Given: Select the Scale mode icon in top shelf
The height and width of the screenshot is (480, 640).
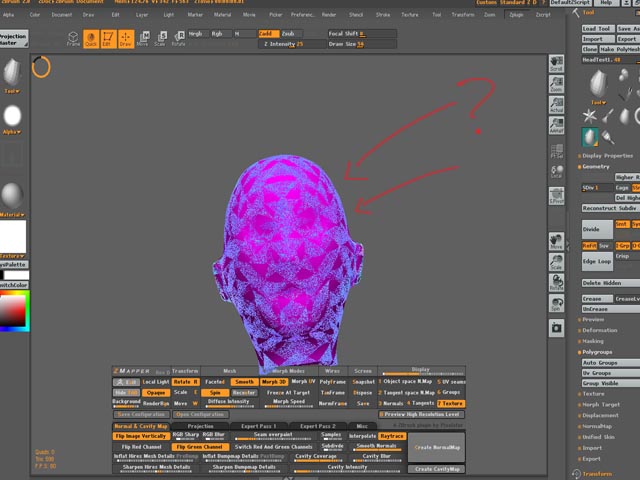Looking at the screenshot, I should click(x=160, y=39).
